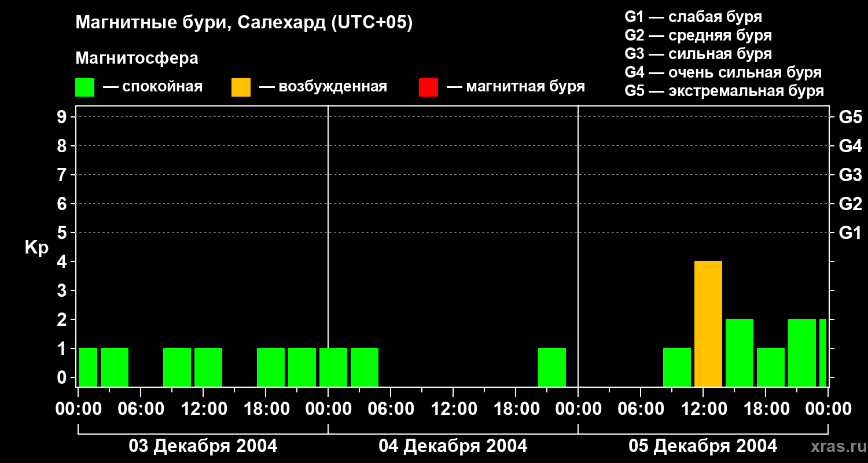This screenshot has width=868, height=463.
Task: Click the 'G5 — экстремальная буря' legend line
Action: click(724, 91)
